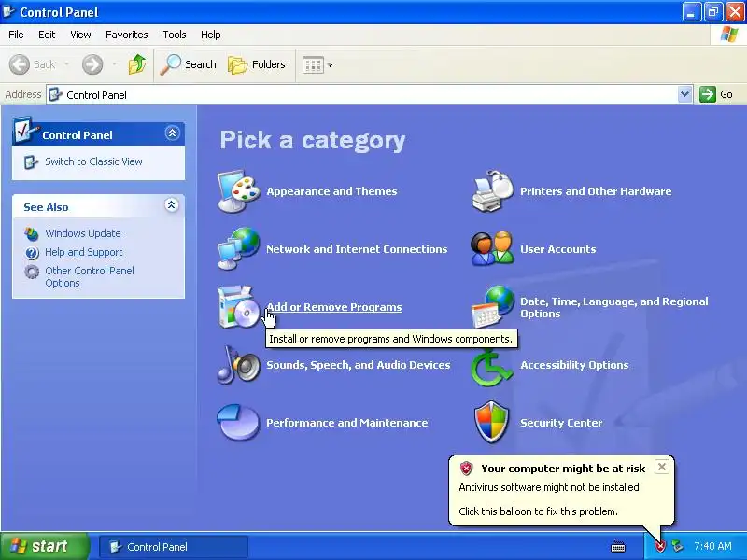This screenshot has height=560, width=747.
Task: Click the Date, Time, Language calendar icon
Action: [493, 307]
